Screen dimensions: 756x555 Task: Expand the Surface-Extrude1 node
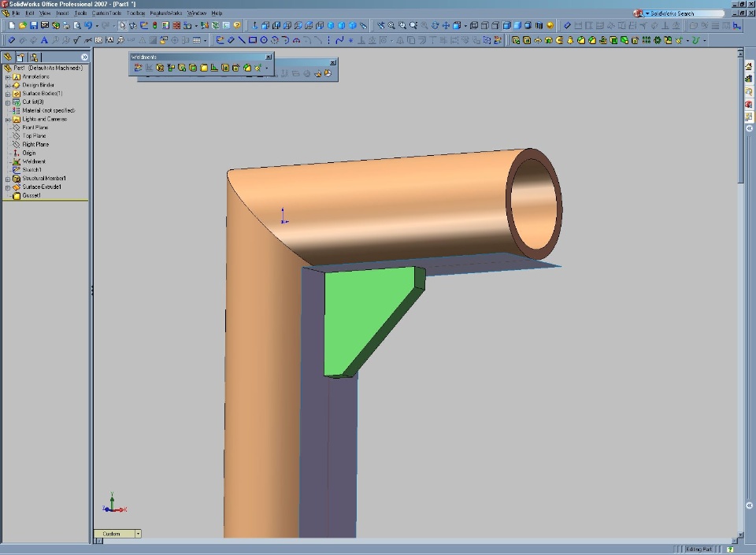(x=8, y=187)
